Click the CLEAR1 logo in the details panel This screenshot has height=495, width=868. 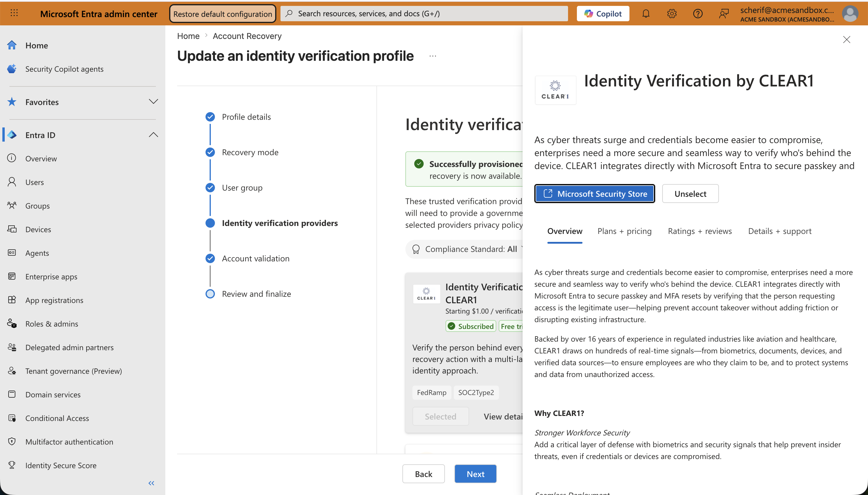[x=555, y=90]
